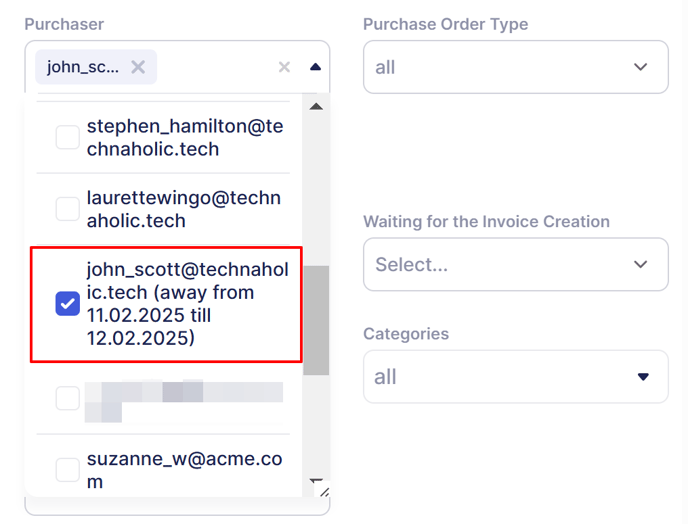Expand the Categories dropdown
The height and width of the screenshot is (524, 688).
coord(516,377)
